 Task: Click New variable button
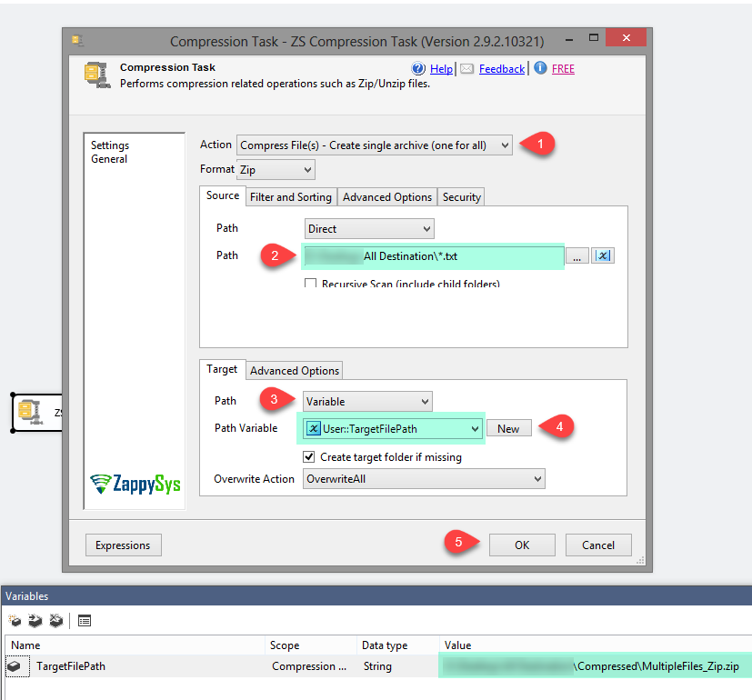[x=508, y=428]
